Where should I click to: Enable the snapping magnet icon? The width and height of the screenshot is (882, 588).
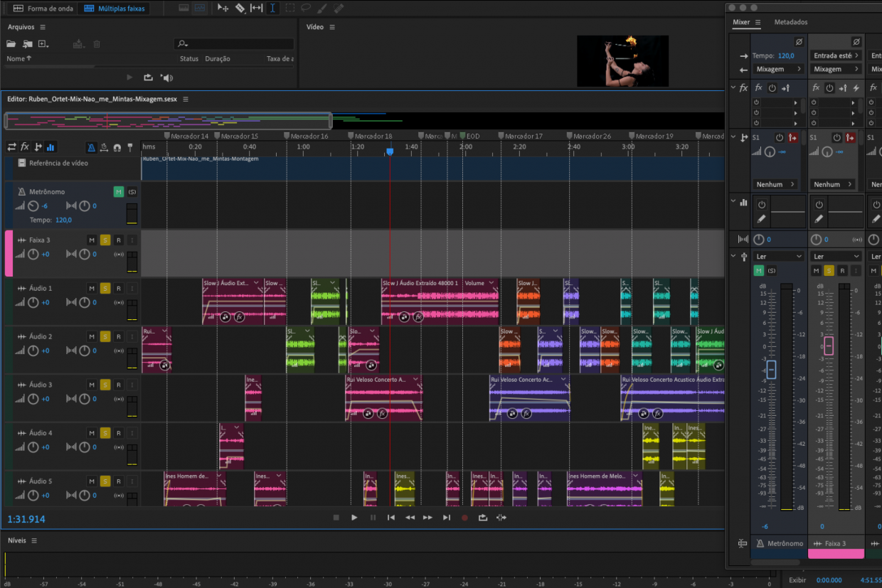[117, 146]
